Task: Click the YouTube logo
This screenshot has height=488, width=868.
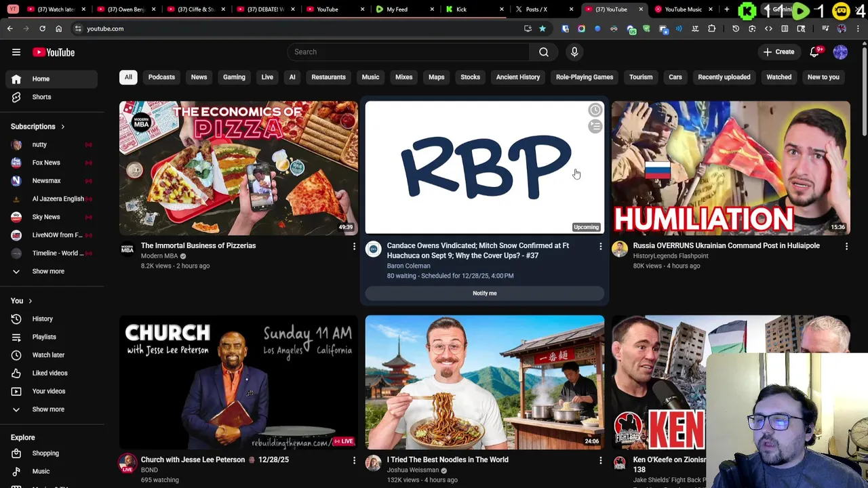Action: pyautogui.click(x=54, y=52)
